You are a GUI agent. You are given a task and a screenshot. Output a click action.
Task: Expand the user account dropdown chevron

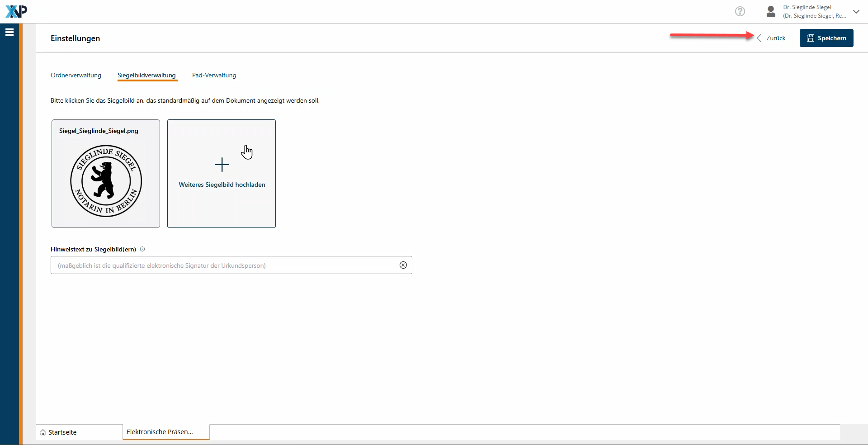point(856,12)
